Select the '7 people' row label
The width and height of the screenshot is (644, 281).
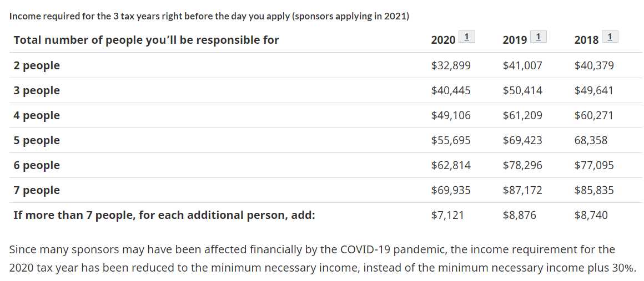point(37,190)
